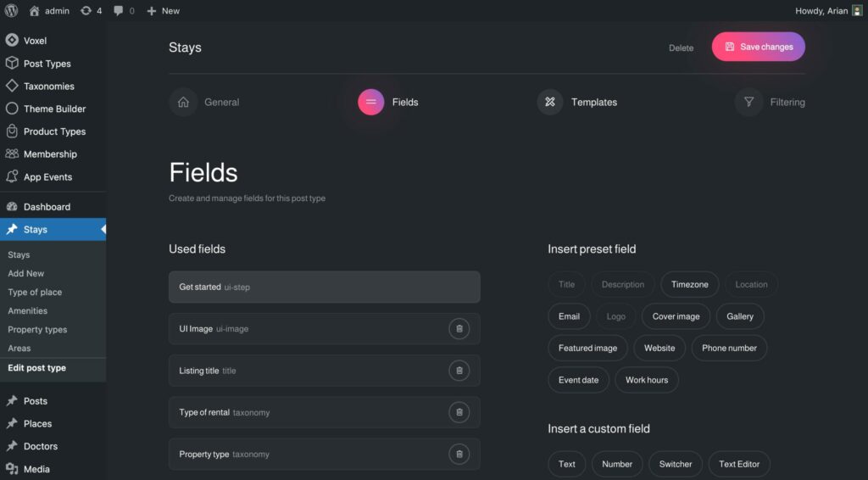
Task: Click the WordPress logo icon
Action: [x=12, y=11]
